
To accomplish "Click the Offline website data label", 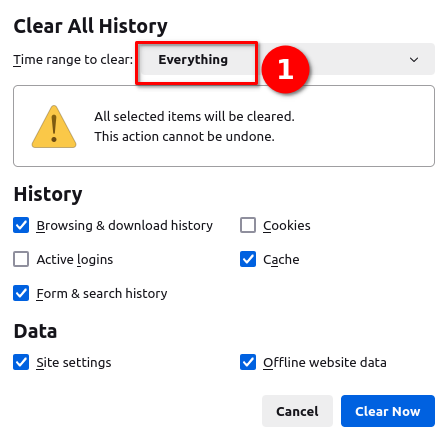I will click(x=325, y=362).
